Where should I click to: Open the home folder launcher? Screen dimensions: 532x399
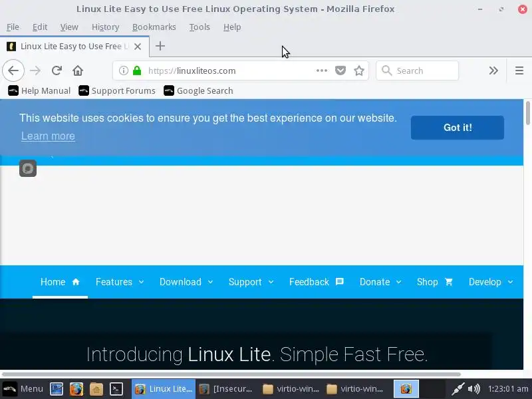click(x=96, y=389)
